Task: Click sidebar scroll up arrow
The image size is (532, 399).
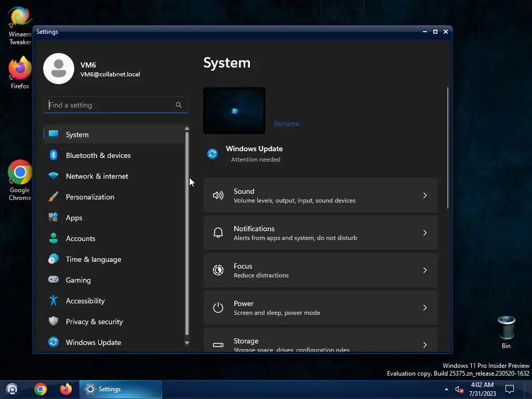Action: point(187,129)
